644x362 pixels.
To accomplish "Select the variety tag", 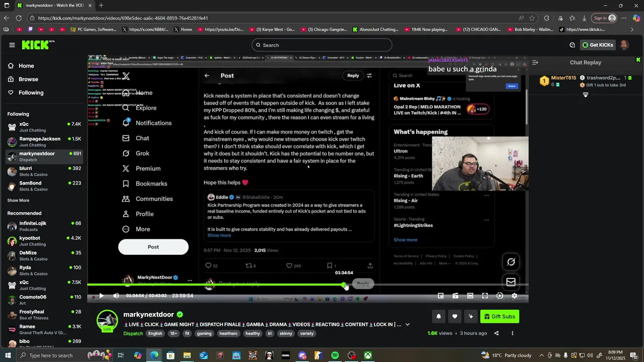I will point(306,333).
